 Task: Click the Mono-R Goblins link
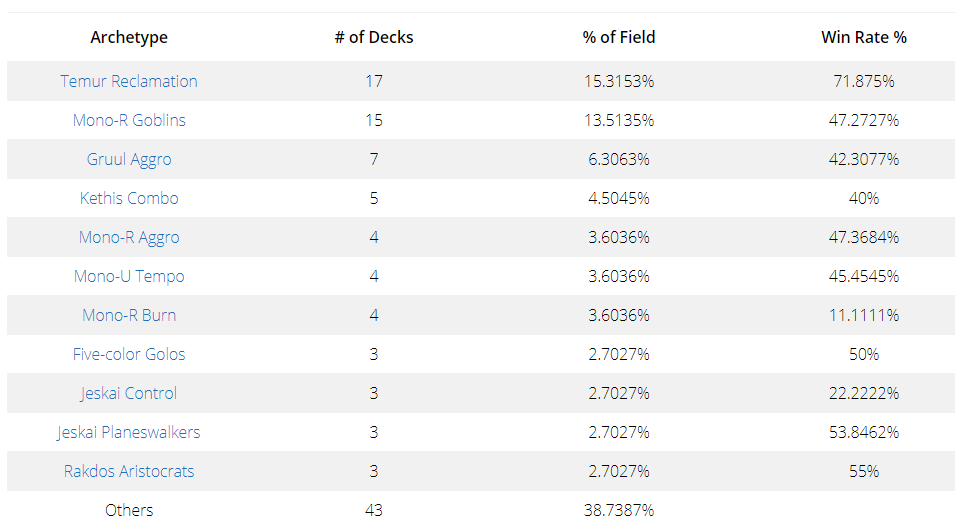point(129,120)
